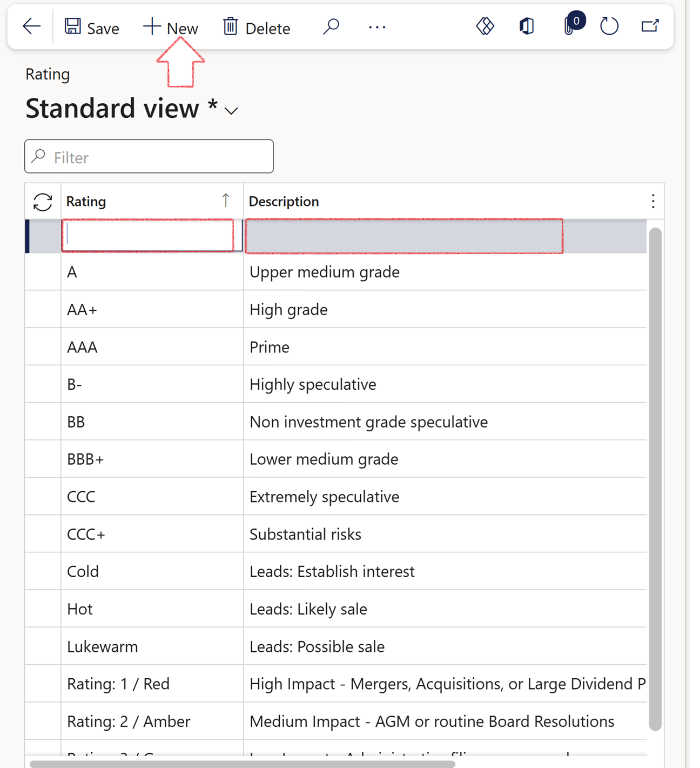Open the search magnifier in toolbar
Image resolution: width=700 pixels, height=768 pixels.
331,26
